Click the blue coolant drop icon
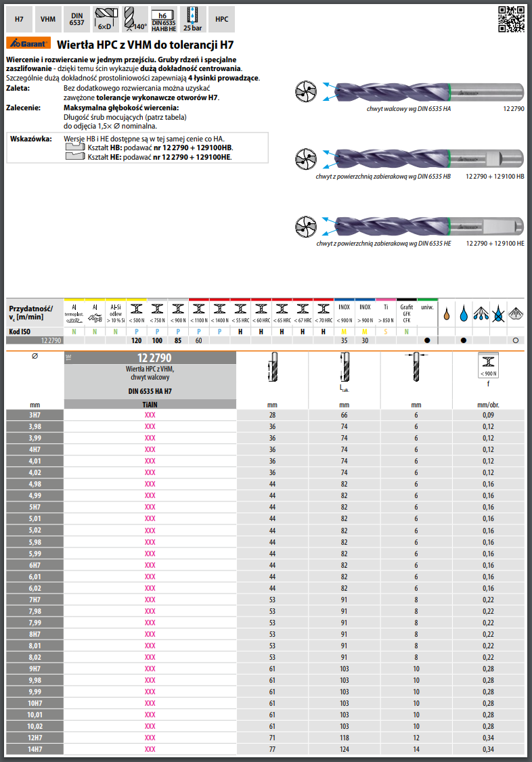532x762 pixels. pyautogui.click(x=464, y=313)
